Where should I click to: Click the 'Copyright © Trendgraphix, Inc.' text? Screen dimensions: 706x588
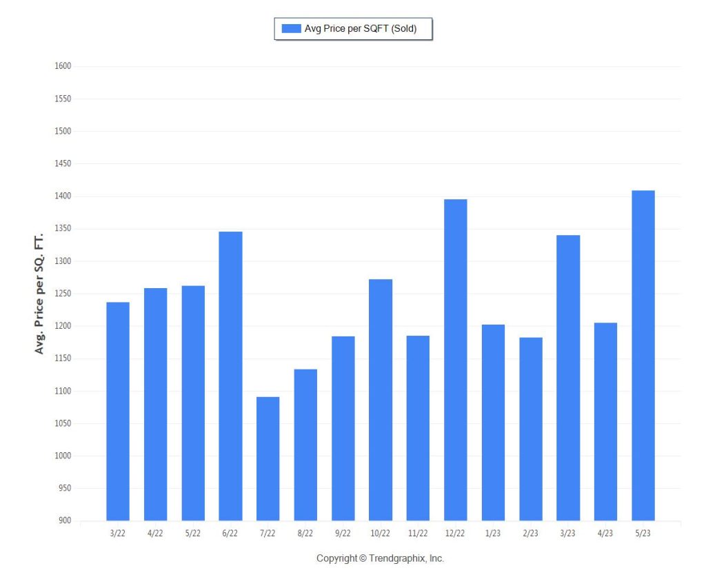380,558
